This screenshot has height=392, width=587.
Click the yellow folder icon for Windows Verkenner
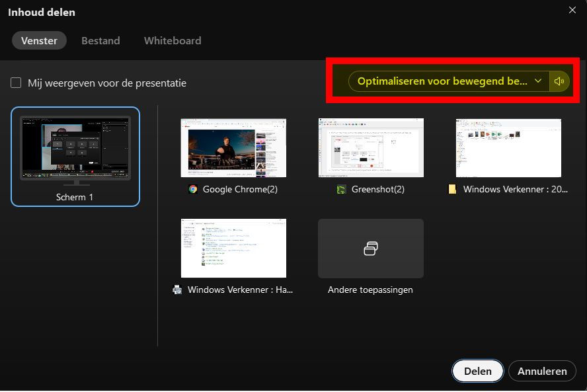pos(453,189)
